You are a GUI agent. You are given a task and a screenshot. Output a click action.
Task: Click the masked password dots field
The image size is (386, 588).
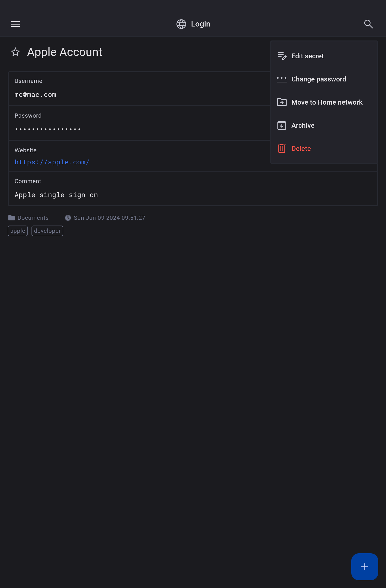click(x=48, y=129)
